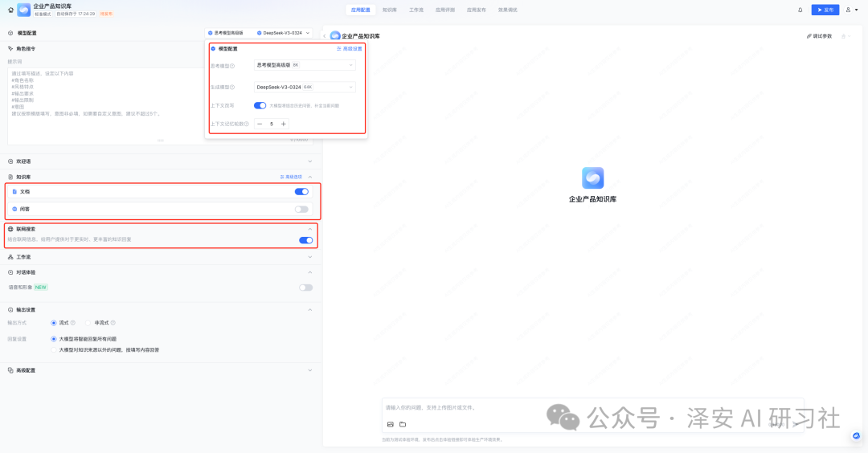Expand the 高级配置 section

pos(310,370)
